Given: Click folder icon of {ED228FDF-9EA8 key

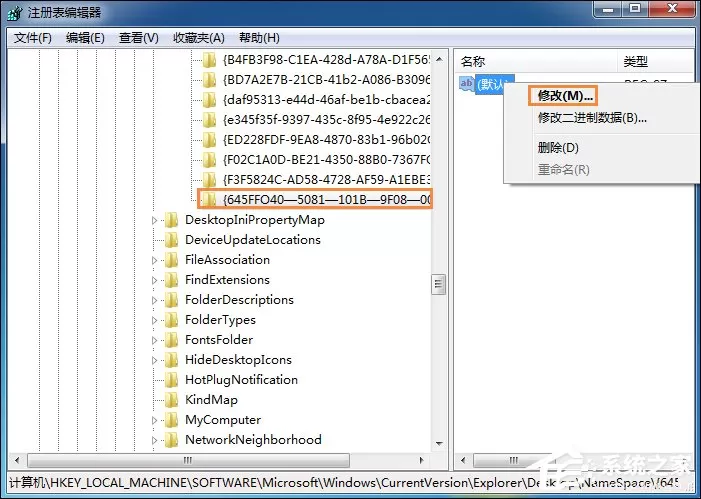Looking at the screenshot, I should click(x=209, y=140).
